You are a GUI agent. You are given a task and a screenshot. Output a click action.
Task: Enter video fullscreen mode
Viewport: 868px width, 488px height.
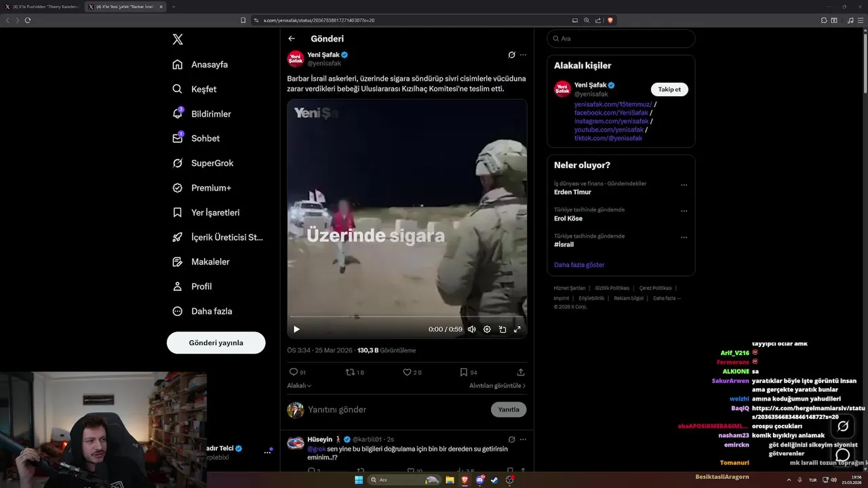(517, 329)
